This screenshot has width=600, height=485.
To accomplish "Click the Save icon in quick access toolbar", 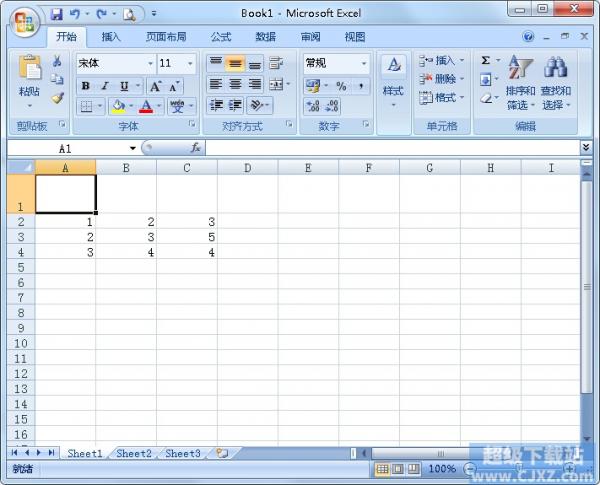I will click(56, 14).
